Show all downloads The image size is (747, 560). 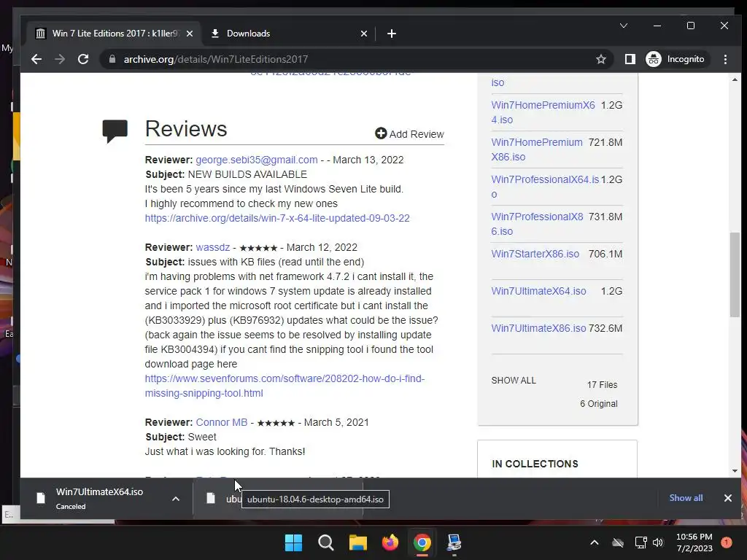click(686, 497)
